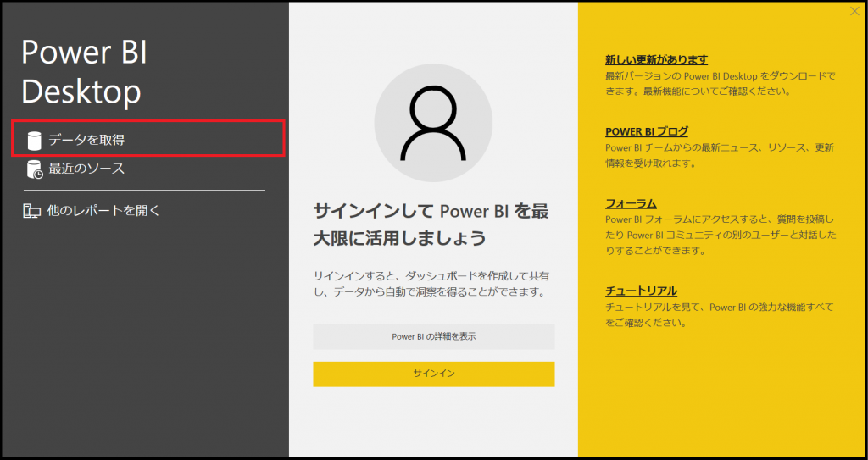Image resolution: width=868 pixels, height=460 pixels.
Task: Click the サインイン yellow button
Action: coord(433,374)
